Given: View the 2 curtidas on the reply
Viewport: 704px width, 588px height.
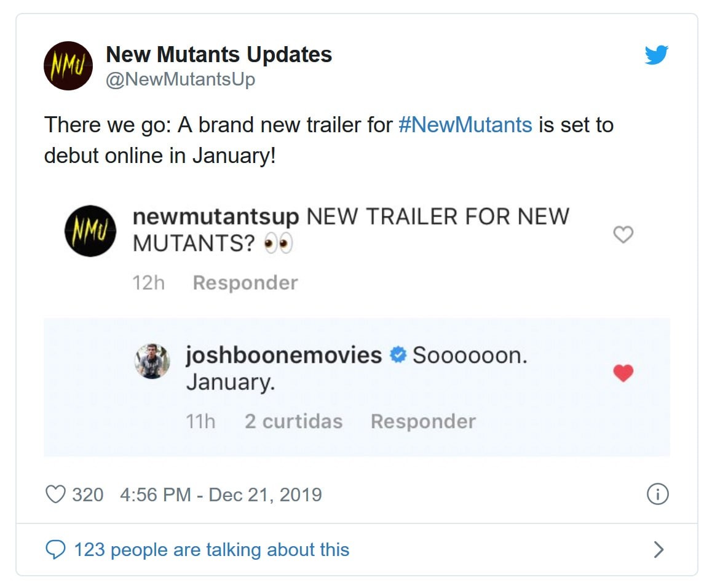Looking at the screenshot, I should pyautogui.click(x=293, y=421).
